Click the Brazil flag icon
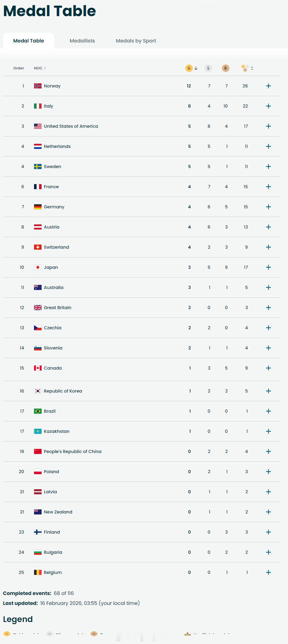The image size is (288, 644). tap(38, 411)
